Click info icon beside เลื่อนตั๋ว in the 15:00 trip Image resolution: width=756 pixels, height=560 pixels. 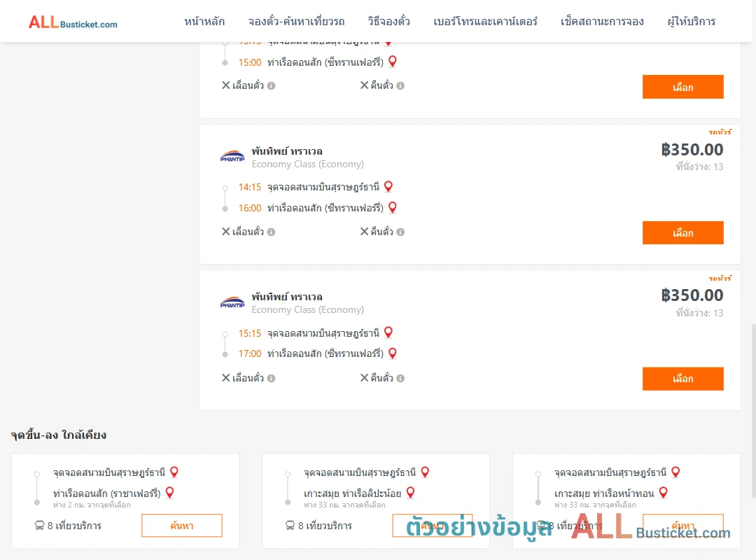[271, 86]
